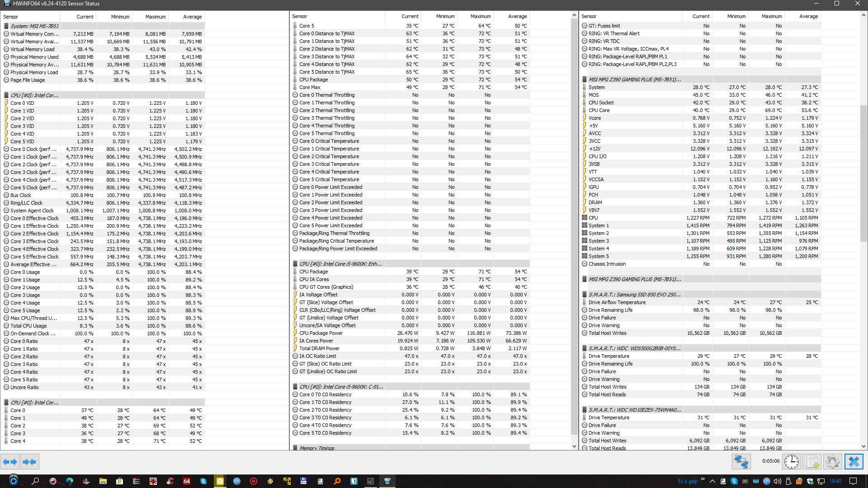Select the 'Chassis Intrusion' row
Viewport: 868px width, 488px height.
click(x=701, y=264)
